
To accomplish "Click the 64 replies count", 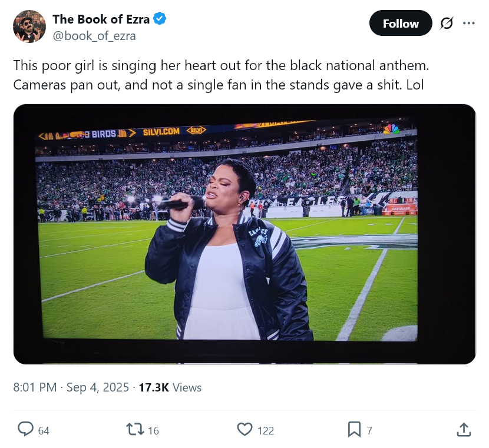I will pyautogui.click(x=44, y=431).
